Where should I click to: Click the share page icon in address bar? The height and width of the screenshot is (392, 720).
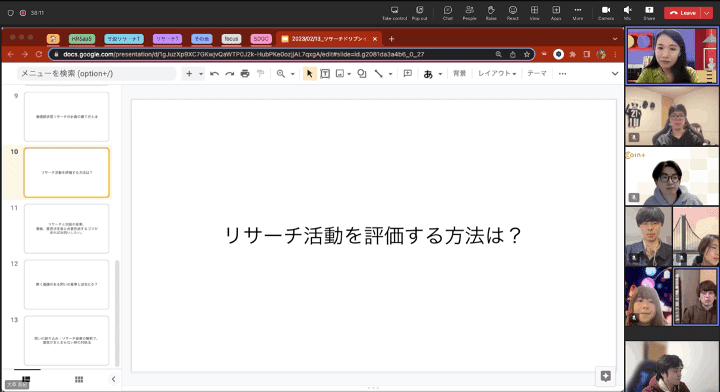pyautogui.click(x=512, y=54)
